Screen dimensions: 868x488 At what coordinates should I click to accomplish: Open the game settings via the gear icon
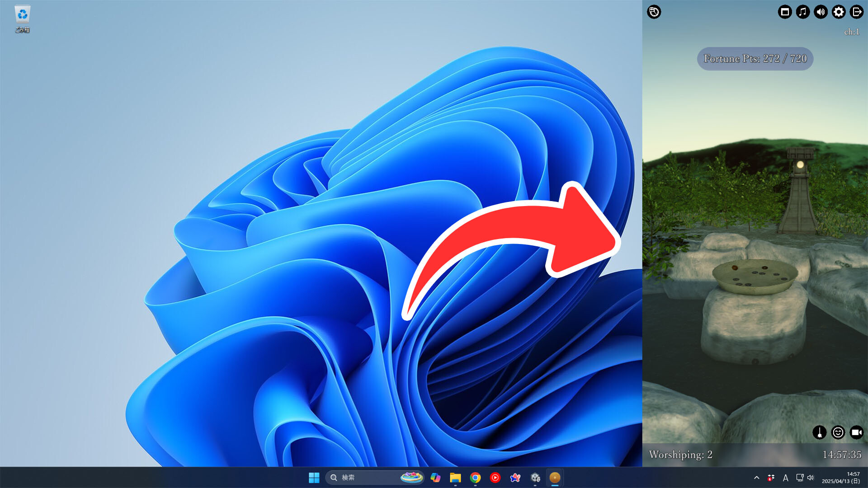click(x=838, y=12)
